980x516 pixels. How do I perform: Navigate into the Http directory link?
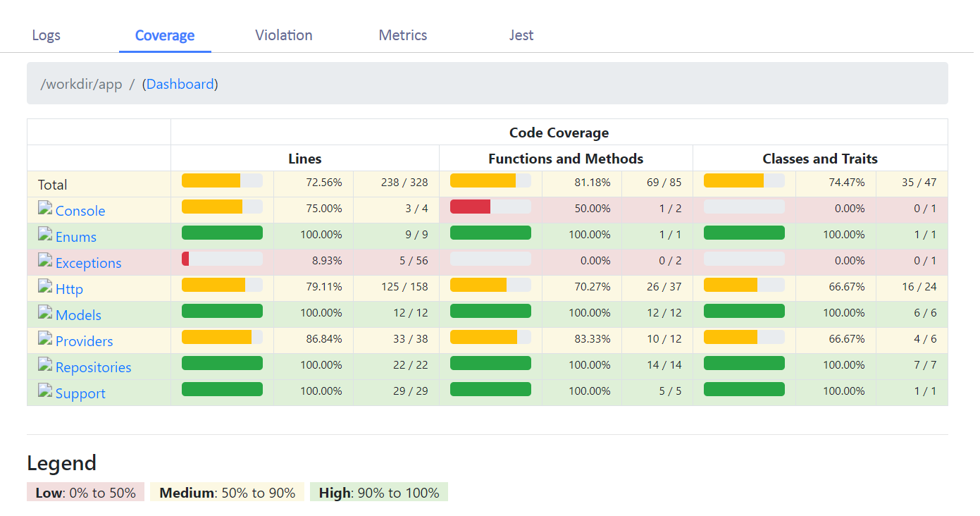[x=69, y=289]
